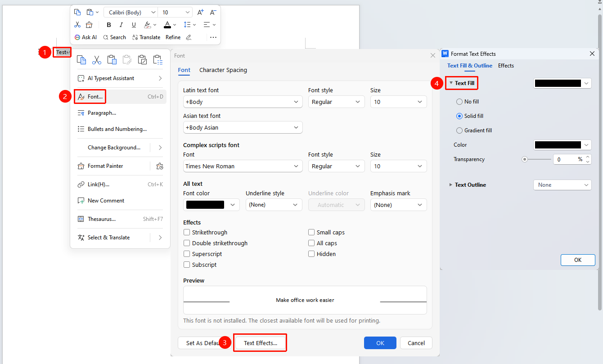
Task: Open the Font color swatch picker
Action: (211, 205)
